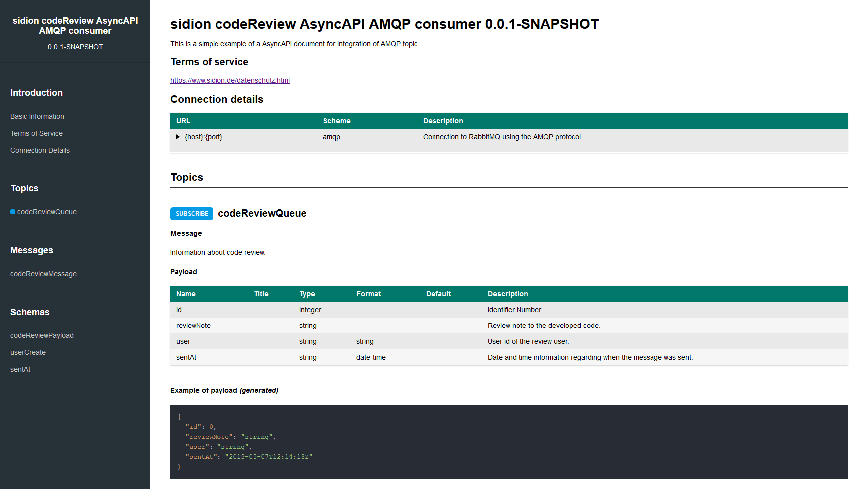Open the sidion datenschutz terms link
The image size is (868, 489).
point(229,80)
